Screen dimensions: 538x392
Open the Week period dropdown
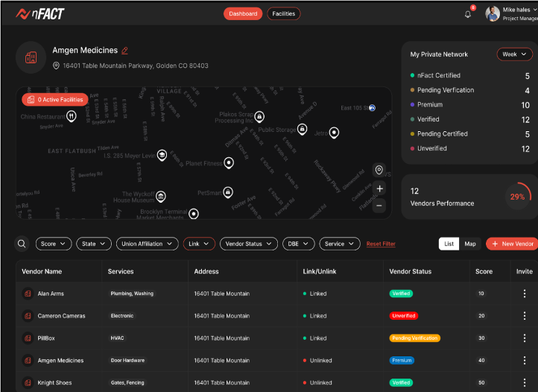click(x=514, y=54)
